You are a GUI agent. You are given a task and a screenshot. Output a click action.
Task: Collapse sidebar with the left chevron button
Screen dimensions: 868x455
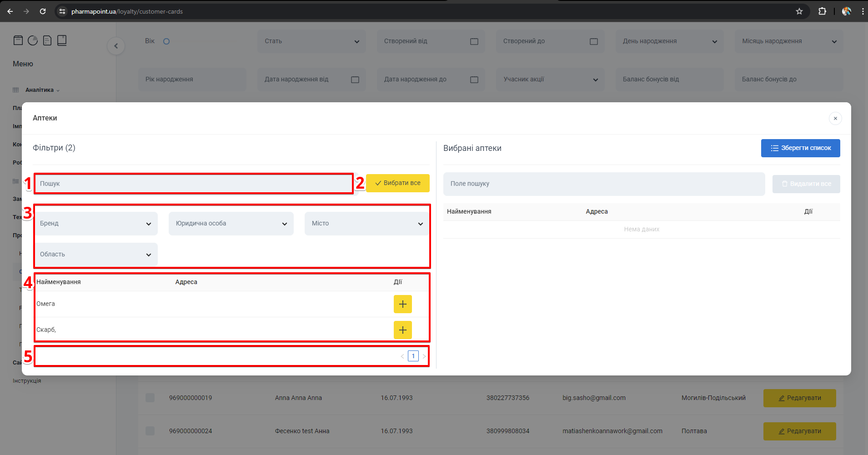click(x=116, y=46)
